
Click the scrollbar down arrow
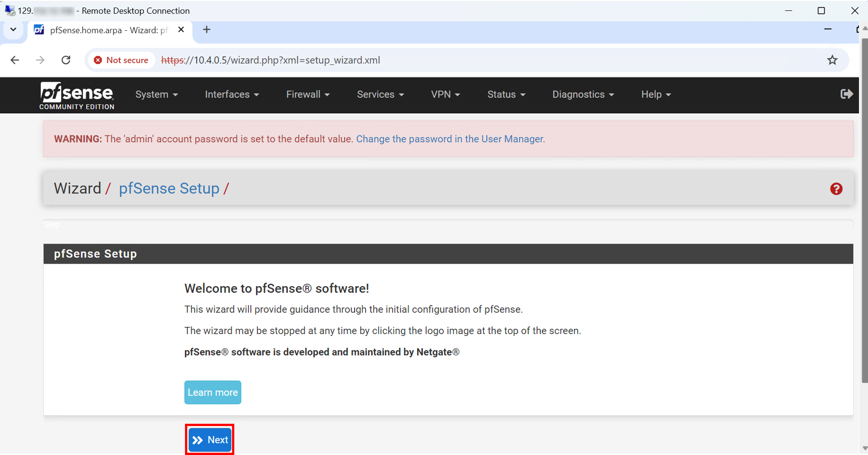pyautogui.click(x=864, y=448)
